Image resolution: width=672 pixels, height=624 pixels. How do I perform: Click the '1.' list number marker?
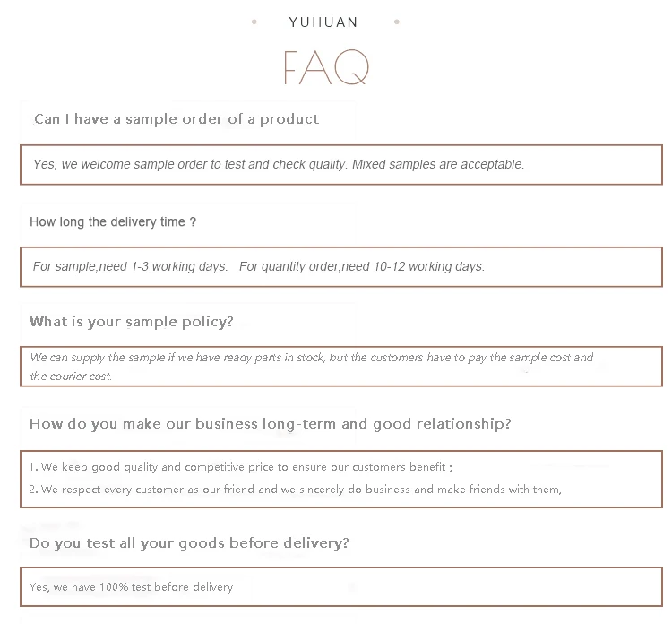[33, 467]
